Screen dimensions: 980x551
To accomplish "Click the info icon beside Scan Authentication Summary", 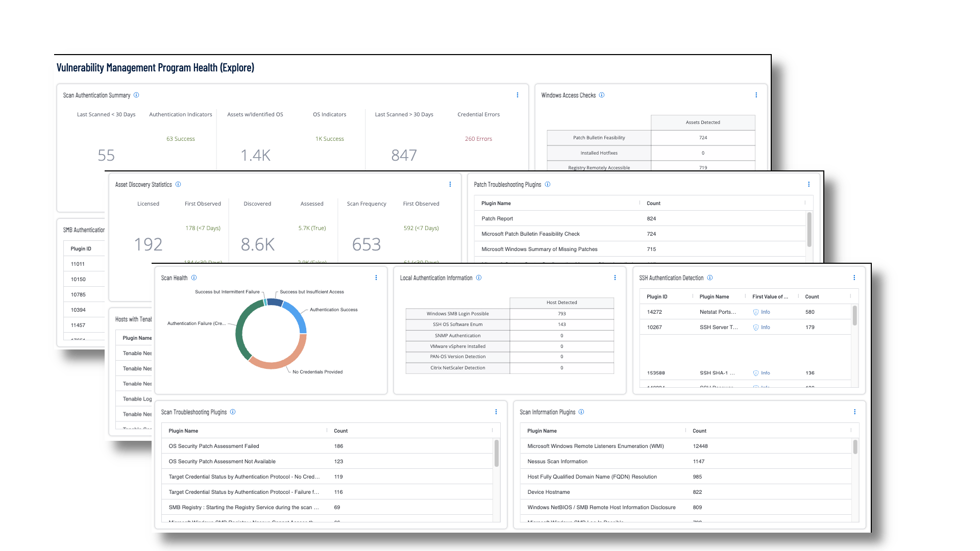I will (136, 95).
